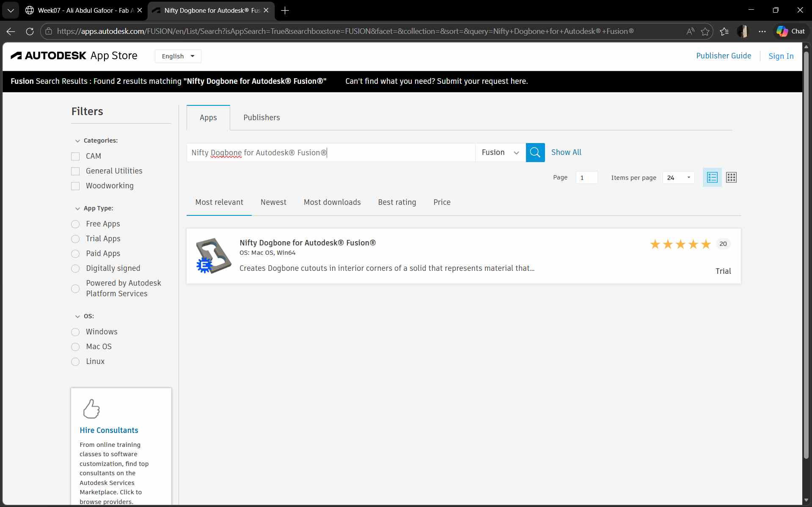Switch to the Apps tab
Viewport: 812px width, 507px height.
tap(208, 118)
